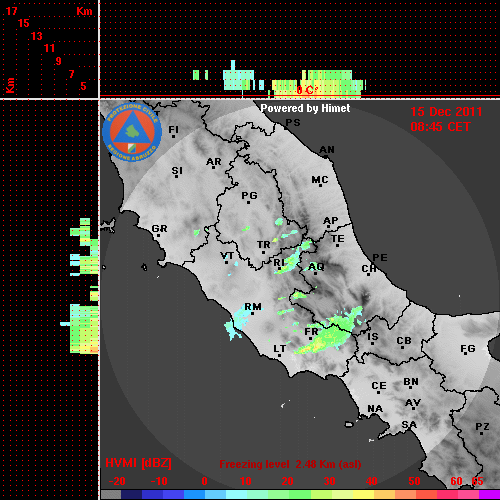Screen dimensions: 500x500
Task: Click the 9 height axis label
Action: (59, 61)
